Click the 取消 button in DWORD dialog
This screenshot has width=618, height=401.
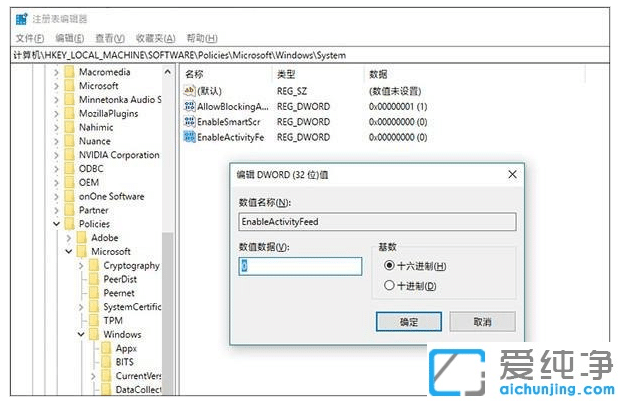[482, 322]
